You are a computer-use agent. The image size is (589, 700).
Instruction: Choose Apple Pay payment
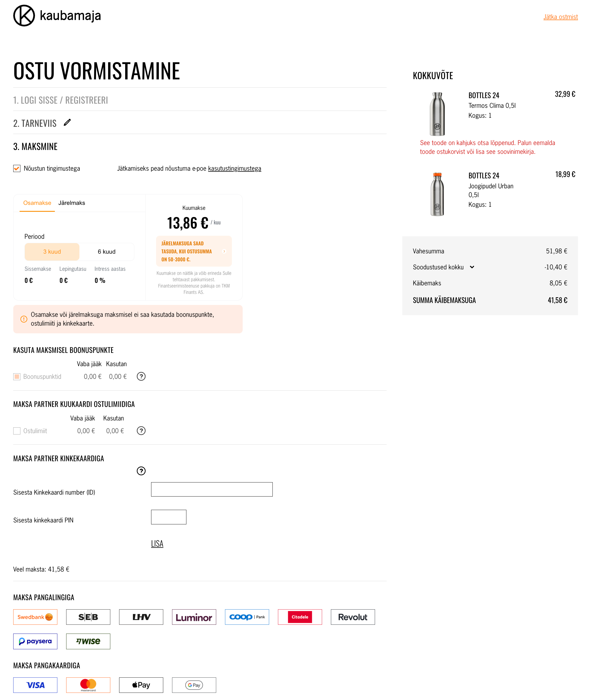point(141,685)
